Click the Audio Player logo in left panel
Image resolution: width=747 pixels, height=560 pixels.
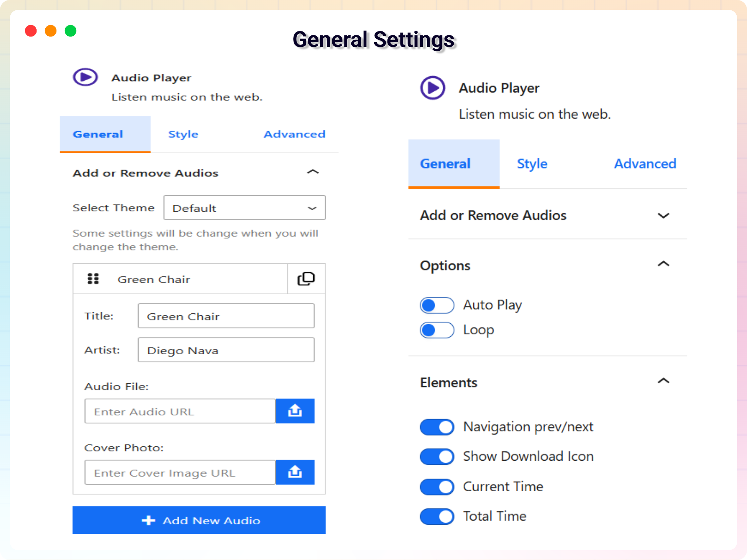(x=85, y=77)
